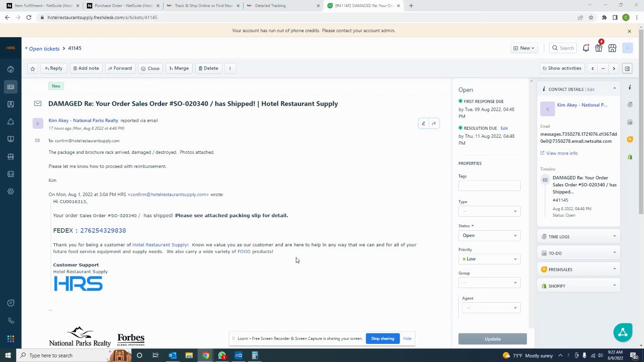This screenshot has height=362, width=644.
Task: Star this ticket with the star icon
Action: coord(33,68)
